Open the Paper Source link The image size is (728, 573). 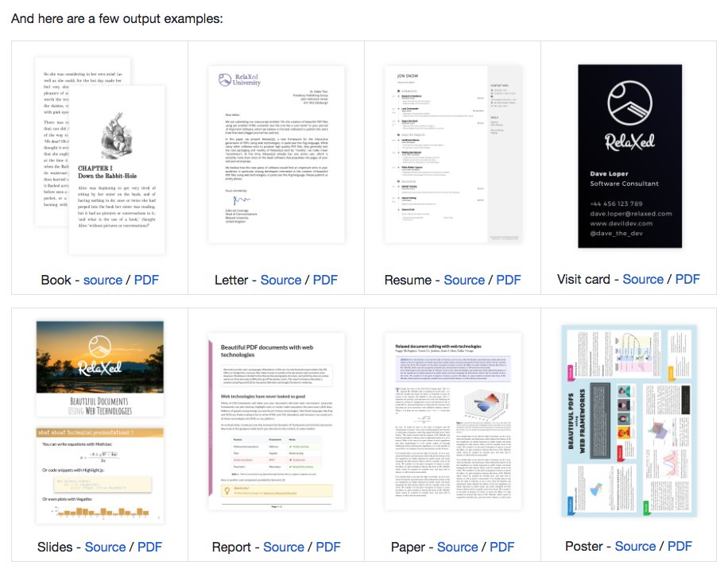click(457, 547)
